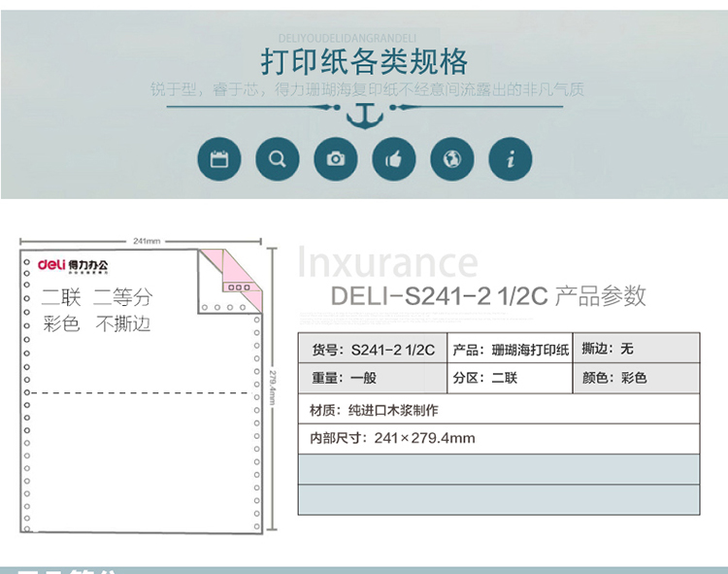Click the globe circle icon
Image resolution: width=728 pixels, height=574 pixels.
click(x=452, y=159)
